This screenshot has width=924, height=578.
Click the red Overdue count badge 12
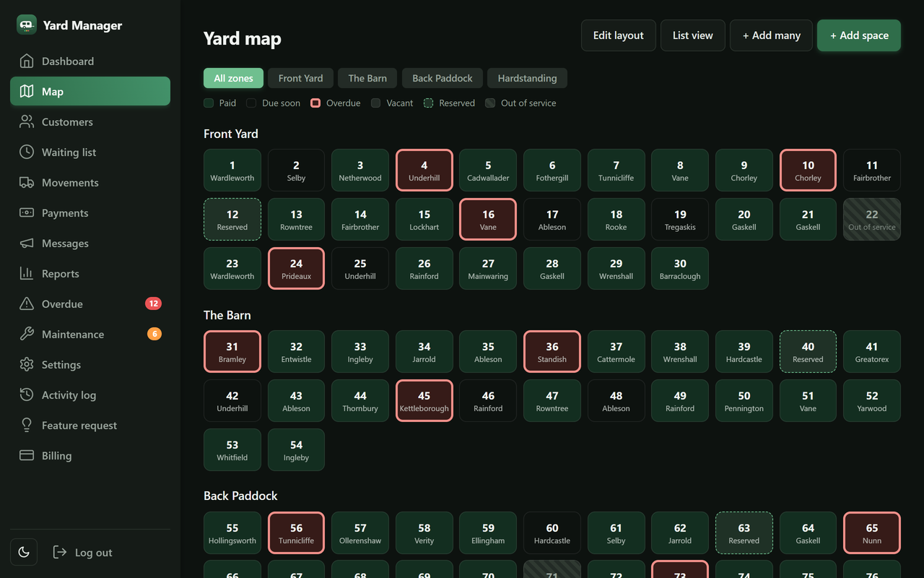click(153, 303)
